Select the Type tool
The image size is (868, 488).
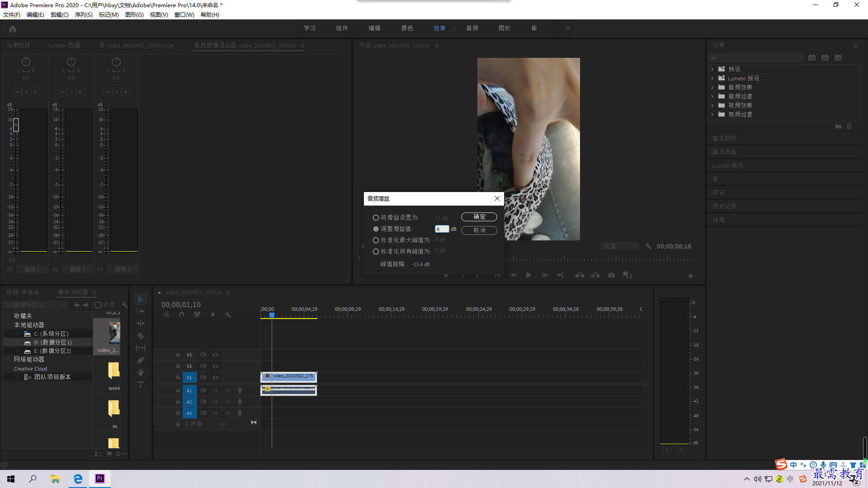click(141, 385)
